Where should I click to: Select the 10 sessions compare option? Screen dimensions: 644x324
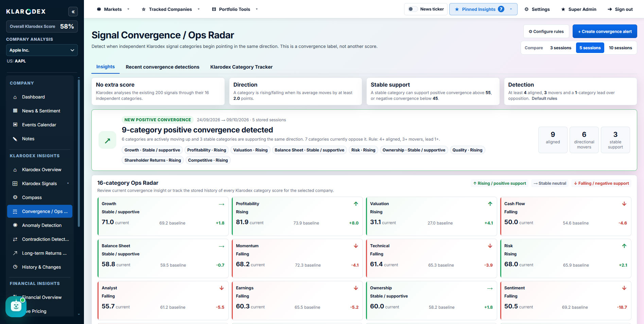point(620,48)
